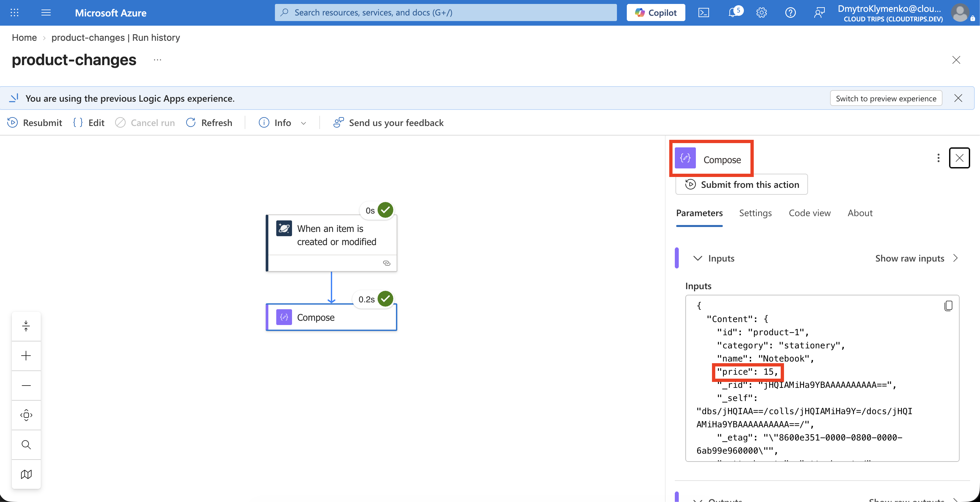The height and width of the screenshot is (502, 980).
Task: Close the product-changes blade
Action: point(956,60)
